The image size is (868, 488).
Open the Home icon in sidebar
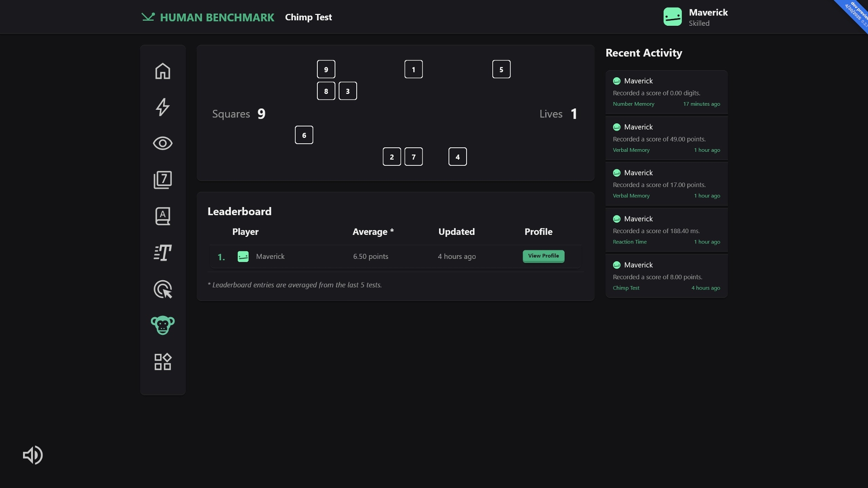point(163,71)
